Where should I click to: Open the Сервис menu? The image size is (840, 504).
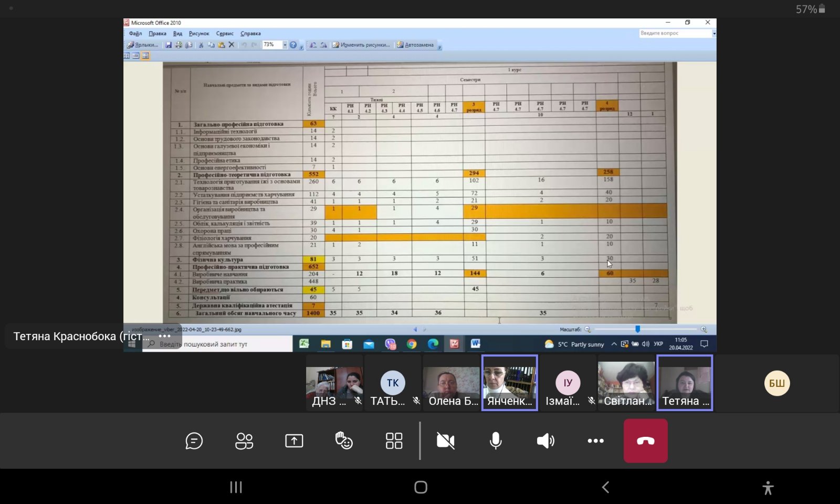(225, 34)
